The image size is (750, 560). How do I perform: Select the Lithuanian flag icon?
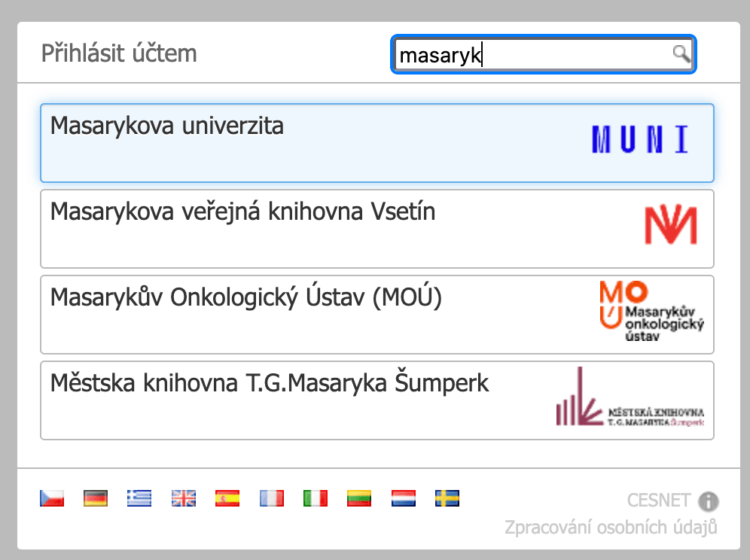(x=358, y=498)
